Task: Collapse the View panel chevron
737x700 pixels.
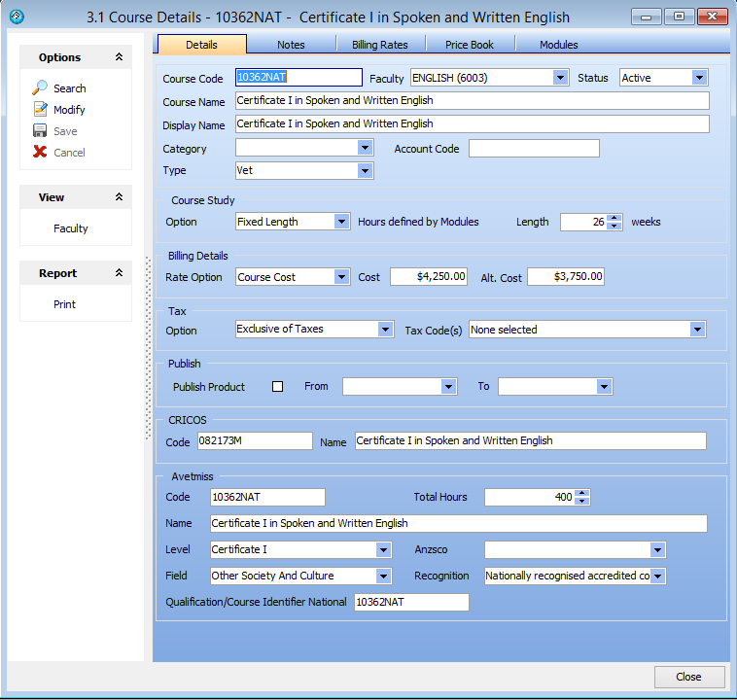Action: (119, 197)
